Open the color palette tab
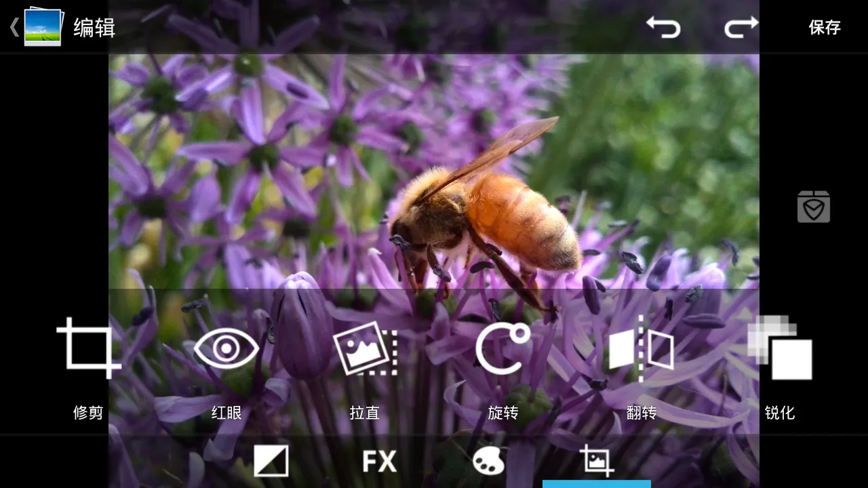This screenshot has height=488, width=868. click(x=488, y=462)
